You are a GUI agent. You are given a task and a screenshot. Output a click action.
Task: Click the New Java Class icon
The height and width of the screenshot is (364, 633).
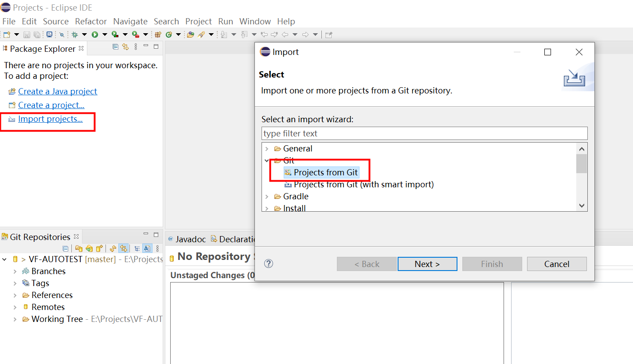click(168, 35)
